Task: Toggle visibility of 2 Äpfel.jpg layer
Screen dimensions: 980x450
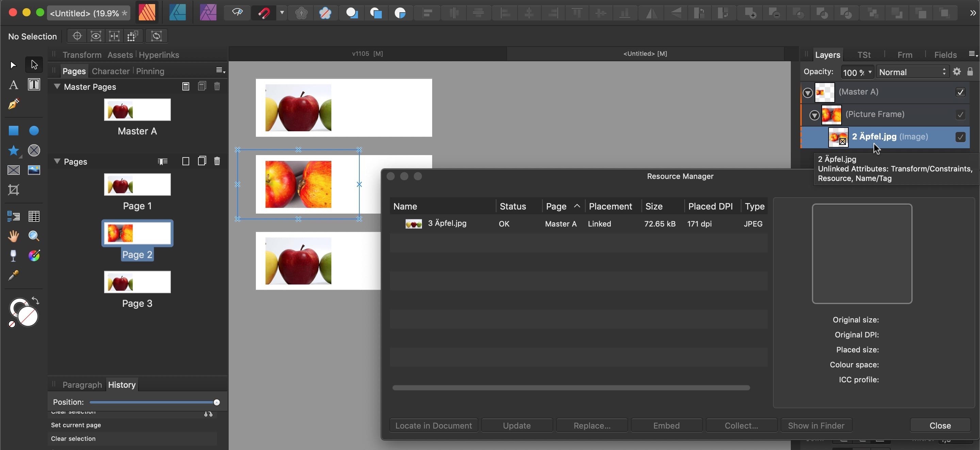Action: [x=961, y=137]
